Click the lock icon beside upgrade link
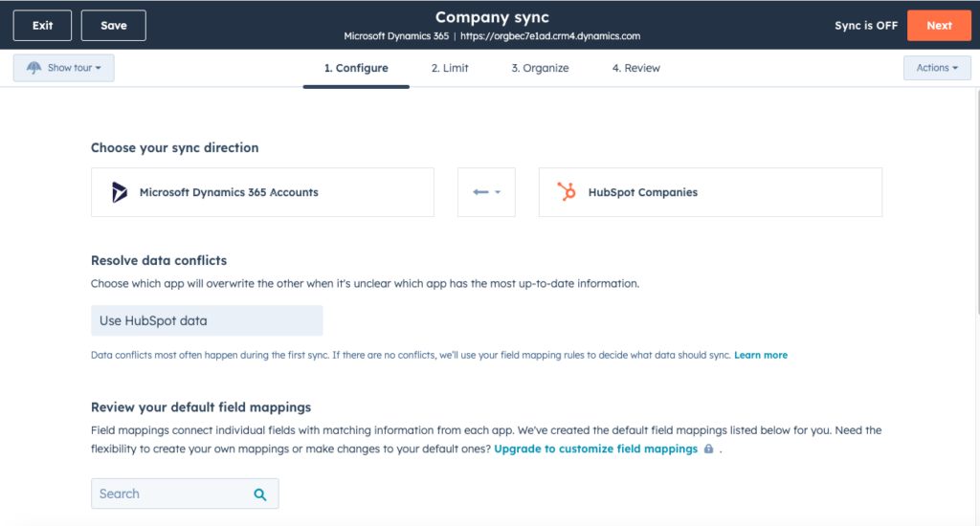Screen dimensions: 980x526 click(x=708, y=449)
